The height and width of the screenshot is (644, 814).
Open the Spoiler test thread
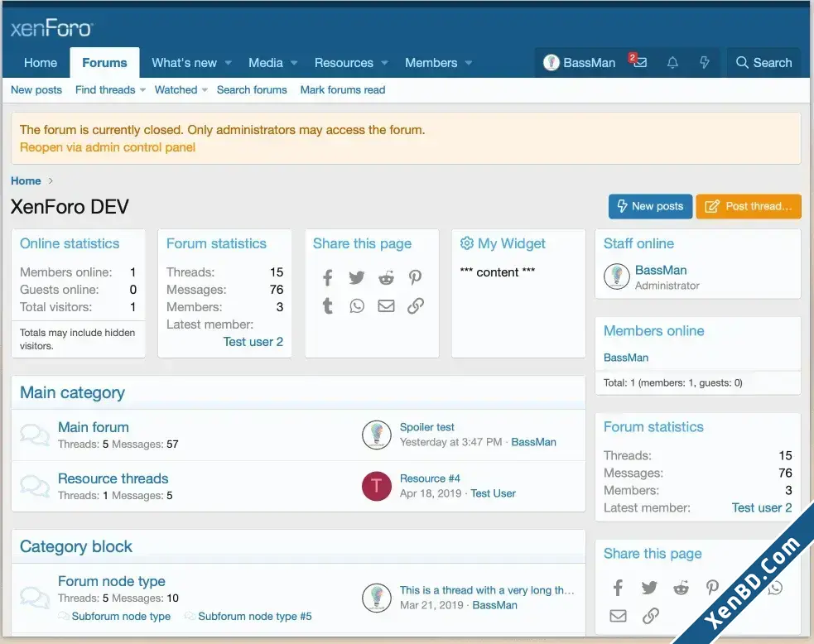[x=426, y=427]
